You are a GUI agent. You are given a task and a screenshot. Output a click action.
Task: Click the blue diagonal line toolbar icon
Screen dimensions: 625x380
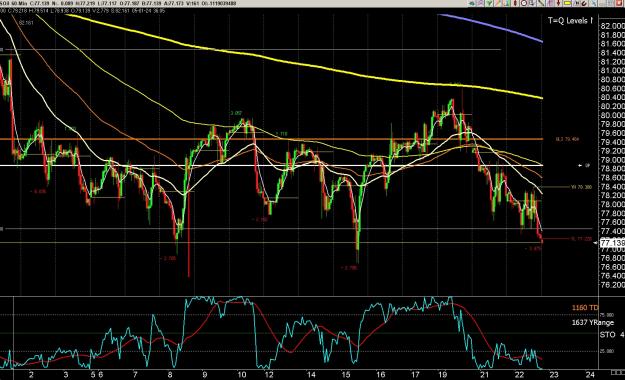coord(593,3)
